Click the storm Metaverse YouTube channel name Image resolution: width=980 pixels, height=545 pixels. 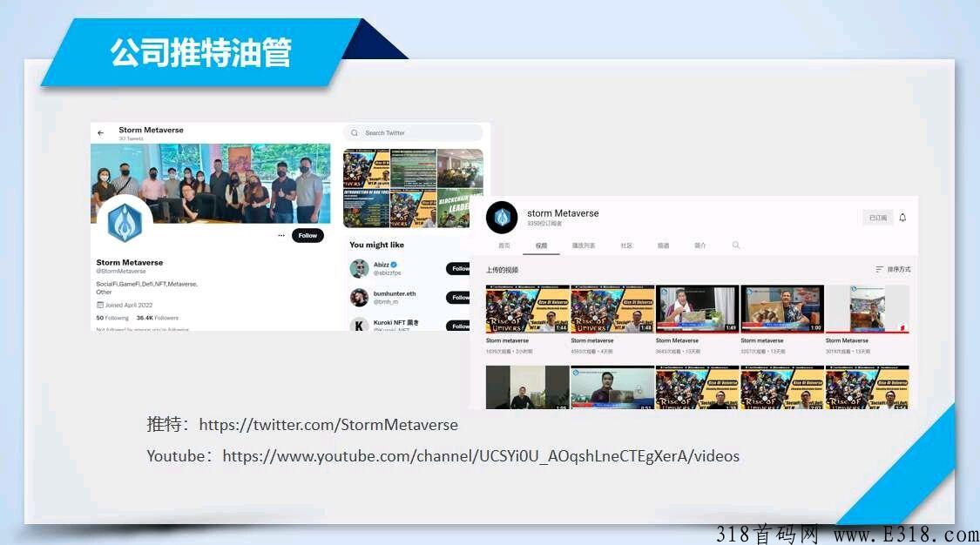point(563,213)
